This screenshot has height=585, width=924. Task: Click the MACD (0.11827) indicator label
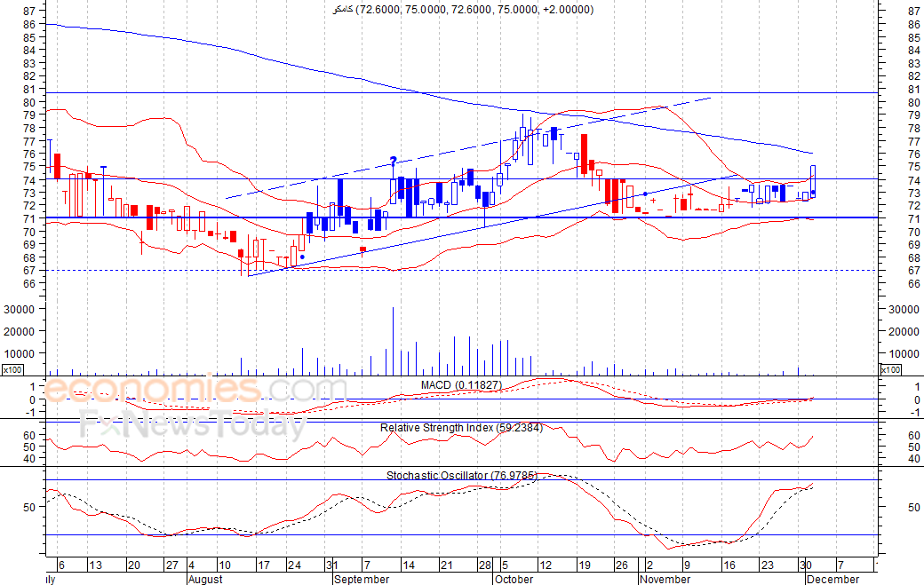pos(461,385)
